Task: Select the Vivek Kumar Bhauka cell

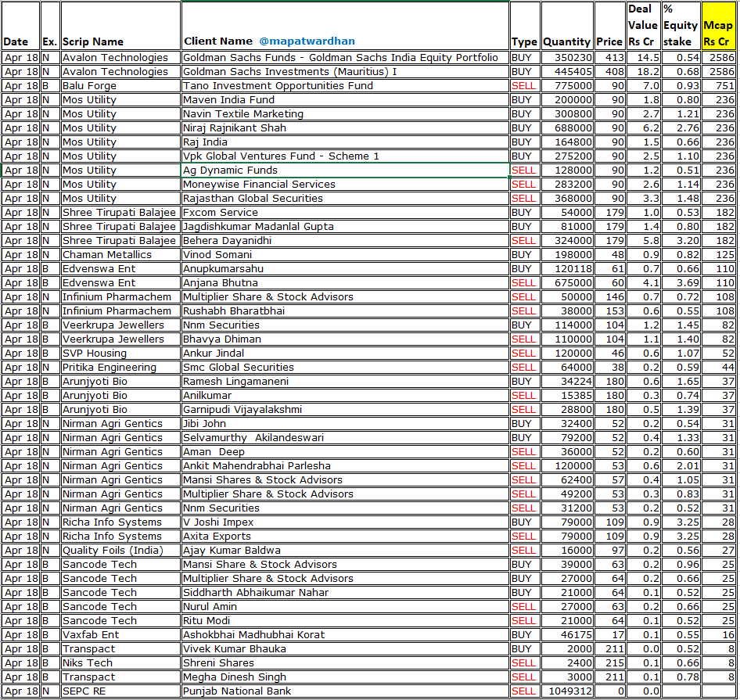Action: point(345,649)
